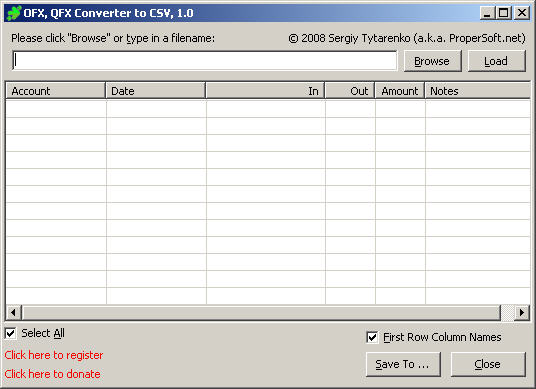The image size is (536, 389).
Task: Click in the horizontal scrollbar track
Action: 261,312
